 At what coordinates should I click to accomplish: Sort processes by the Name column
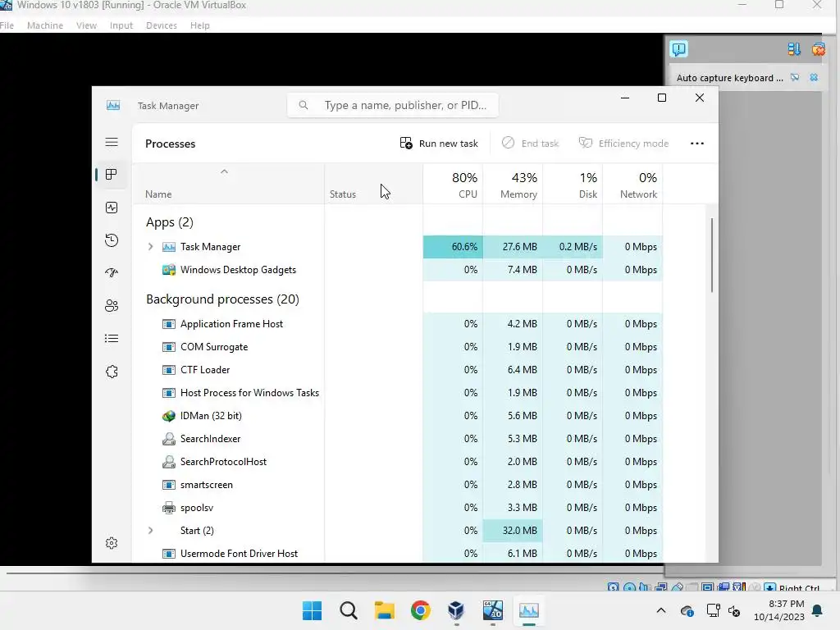pos(228,184)
